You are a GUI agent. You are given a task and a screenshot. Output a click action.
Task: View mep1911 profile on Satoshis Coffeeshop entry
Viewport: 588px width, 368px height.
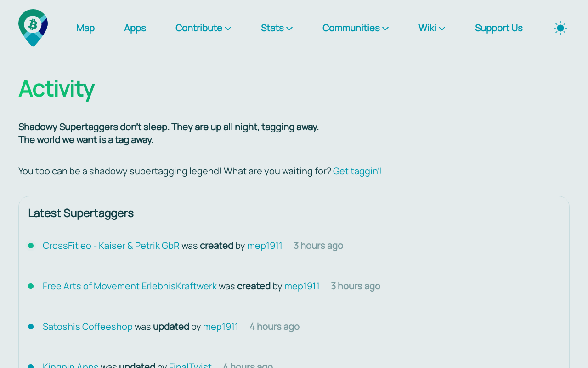click(x=220, y=327)
